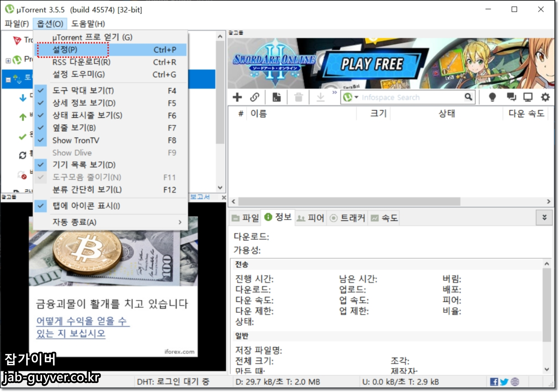The width and height of the screenshot is (559, 392).
Task: Click the torrent list scroll-right arrow
Action: pos(548,201)
